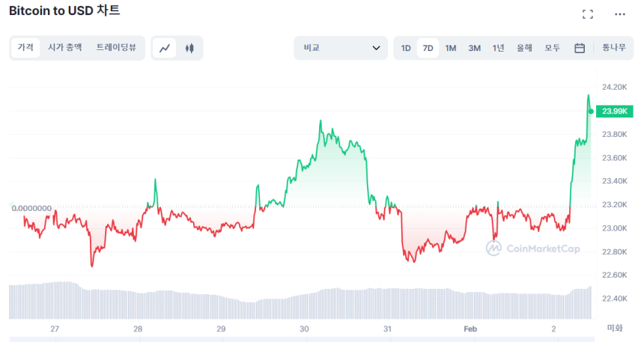Toggle the 통나무 log scale
Screen dimensions: 644x342
[x=614, y=49]
